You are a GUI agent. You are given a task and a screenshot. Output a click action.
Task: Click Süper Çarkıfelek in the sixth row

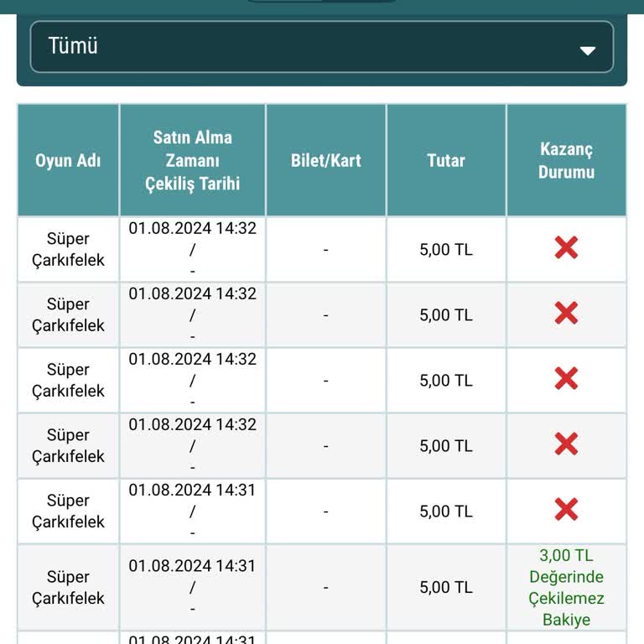click(x=68, y=587)
